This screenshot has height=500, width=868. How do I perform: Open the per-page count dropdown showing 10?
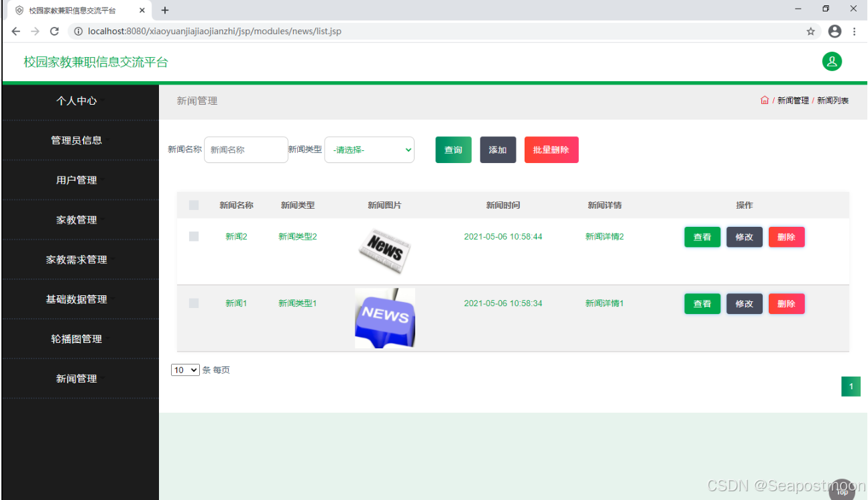click(x=185, y=370)
